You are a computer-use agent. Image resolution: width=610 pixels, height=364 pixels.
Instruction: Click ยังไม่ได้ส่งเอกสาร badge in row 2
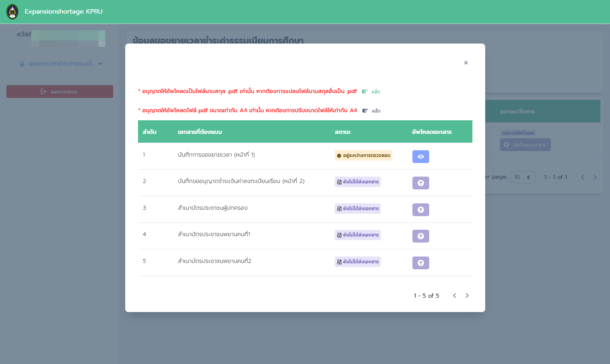[358, 182]
